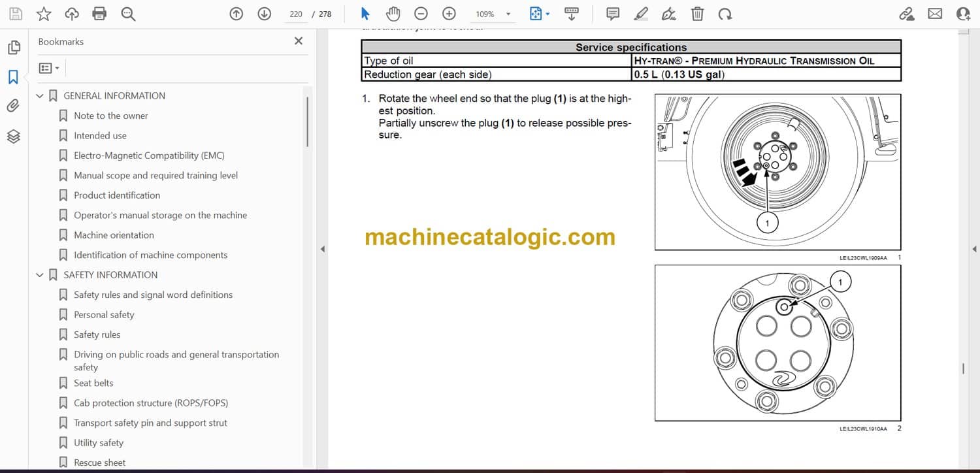Screen dimensions: 980x473
Task: Open the Product identification bookmark
Action: (x=117, y=195)
